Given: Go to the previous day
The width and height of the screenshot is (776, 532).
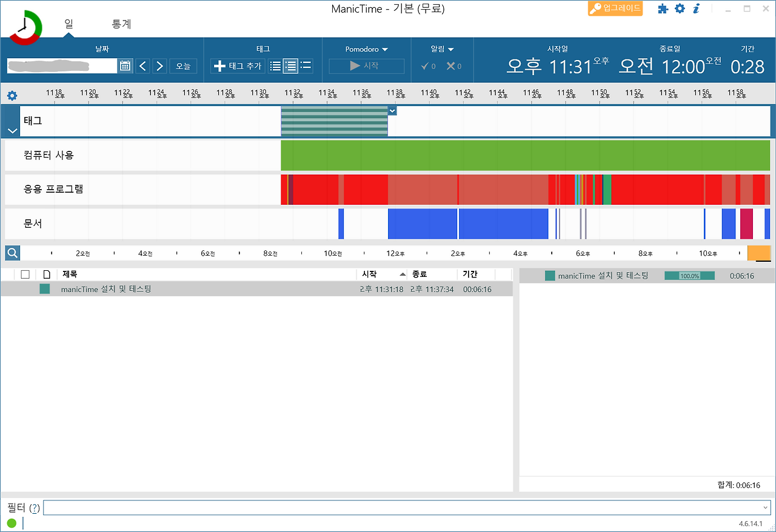Looking at the screenshot, I should click(143, 66).
